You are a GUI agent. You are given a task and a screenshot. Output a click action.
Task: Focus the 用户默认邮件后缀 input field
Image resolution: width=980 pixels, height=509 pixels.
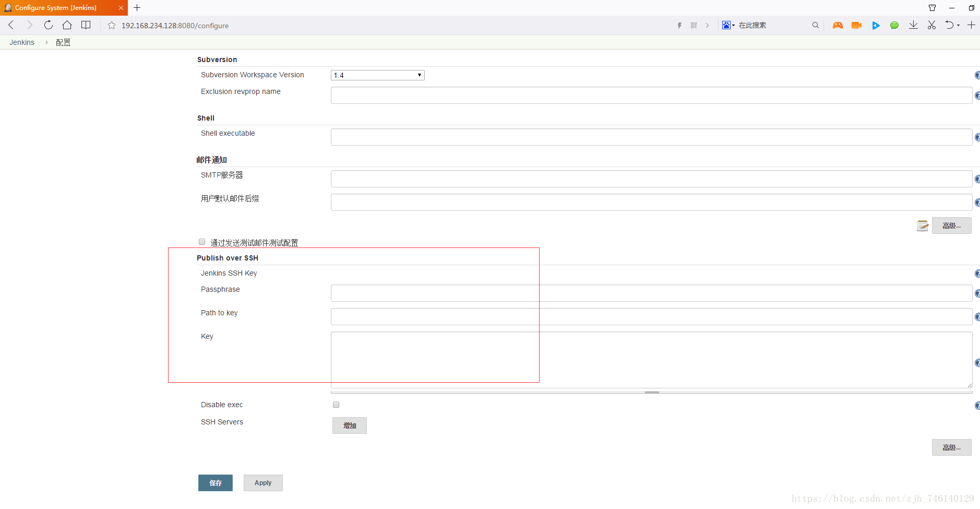651,202
